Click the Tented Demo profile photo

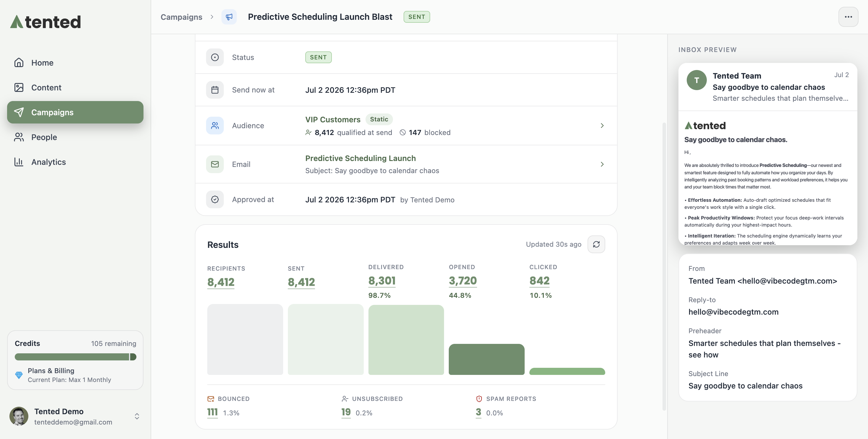pos(19,416)
